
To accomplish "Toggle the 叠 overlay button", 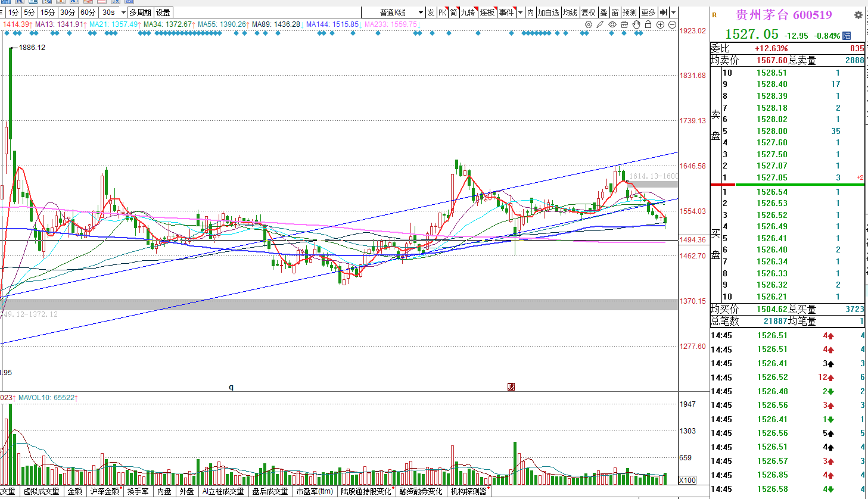I will pos(603,12).
